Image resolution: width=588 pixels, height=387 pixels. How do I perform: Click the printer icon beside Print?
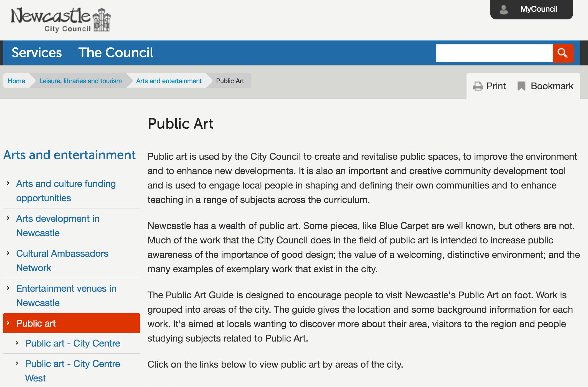[x=478, y=86]
